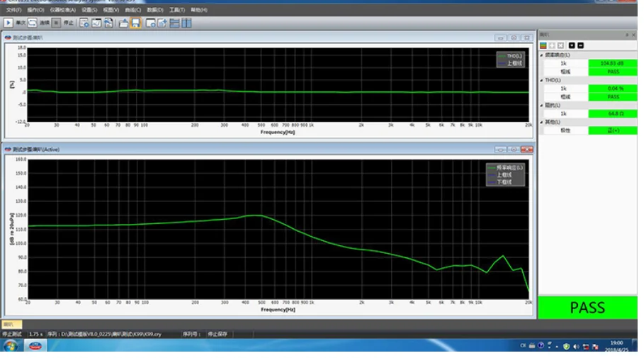Select the 64.8 Ω impedance value
Screen dimensions: 644x358
612,113
